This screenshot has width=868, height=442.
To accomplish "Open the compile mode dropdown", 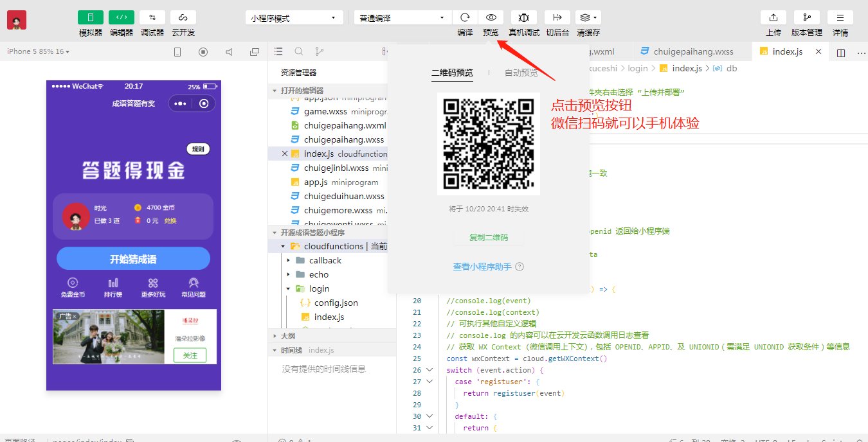I will click(x=402, y=18).
